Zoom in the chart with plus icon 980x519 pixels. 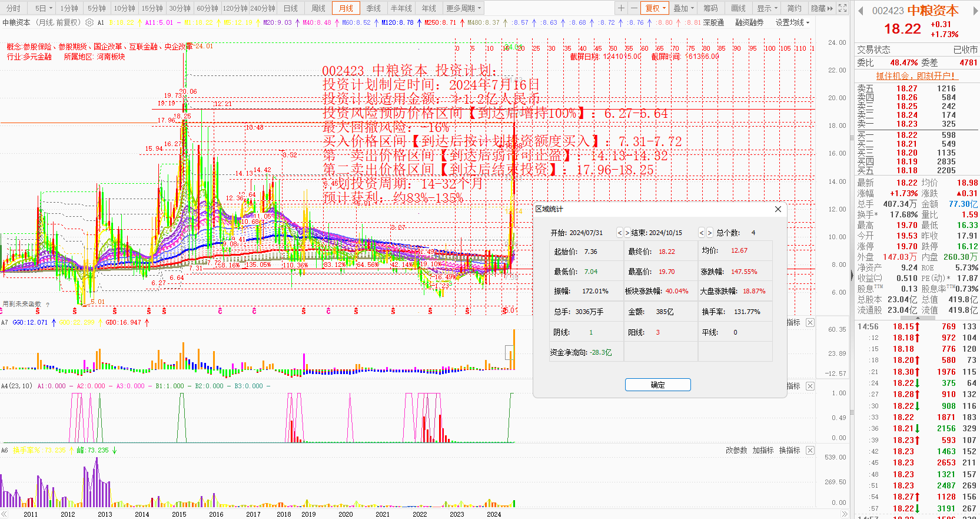pyautogui.click(x=621, y=8)
